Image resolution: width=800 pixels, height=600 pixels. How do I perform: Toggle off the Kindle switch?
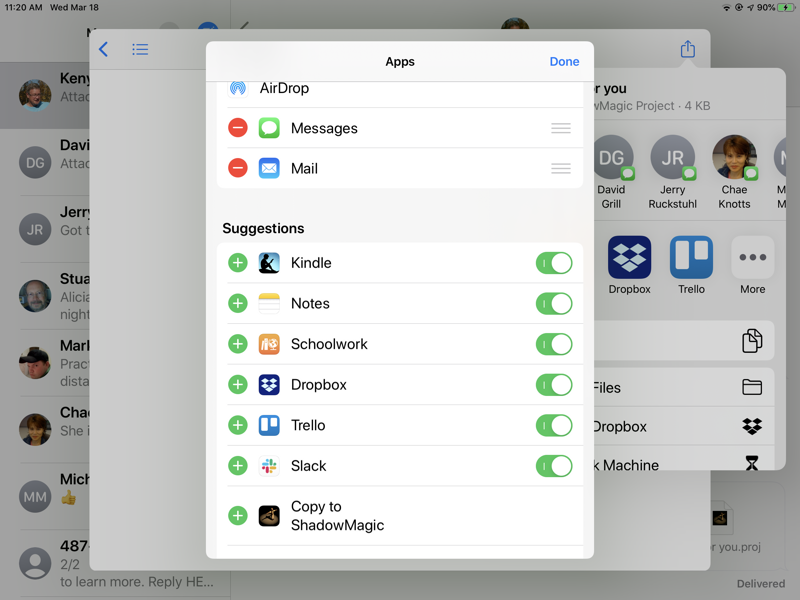point(554,263)
